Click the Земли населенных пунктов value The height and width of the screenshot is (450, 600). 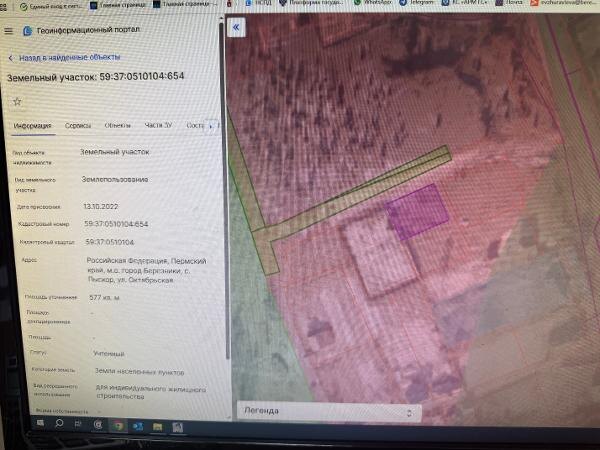pos(140,372)
